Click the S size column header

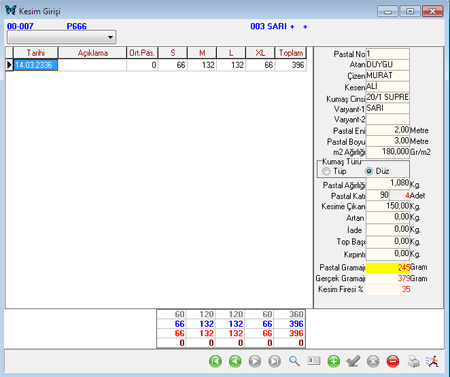(173, 53)
